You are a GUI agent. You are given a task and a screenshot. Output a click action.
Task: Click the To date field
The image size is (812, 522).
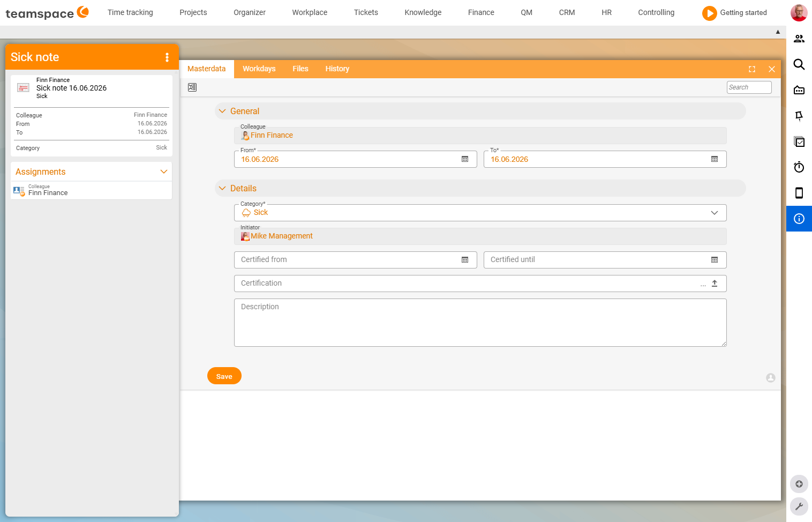[x=605, y=159]
